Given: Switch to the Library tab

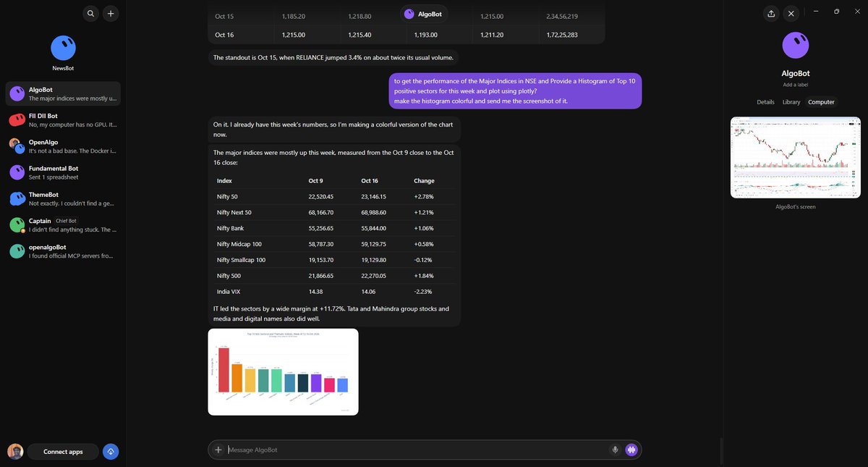Looking at the screenshot, I should [x=791, y=102].
